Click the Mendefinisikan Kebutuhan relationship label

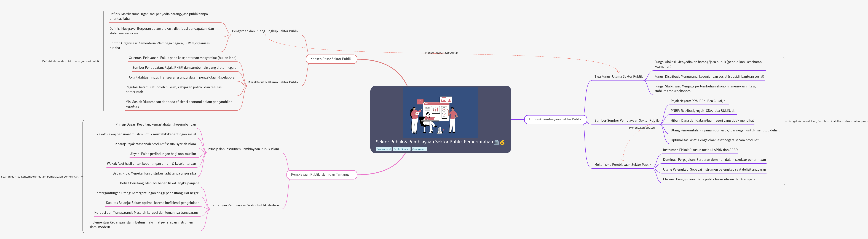click(x=441, y=53)
